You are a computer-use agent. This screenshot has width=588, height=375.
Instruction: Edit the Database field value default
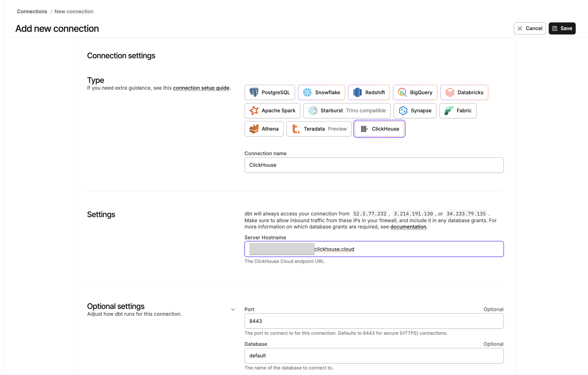click(x=374, y=356)
